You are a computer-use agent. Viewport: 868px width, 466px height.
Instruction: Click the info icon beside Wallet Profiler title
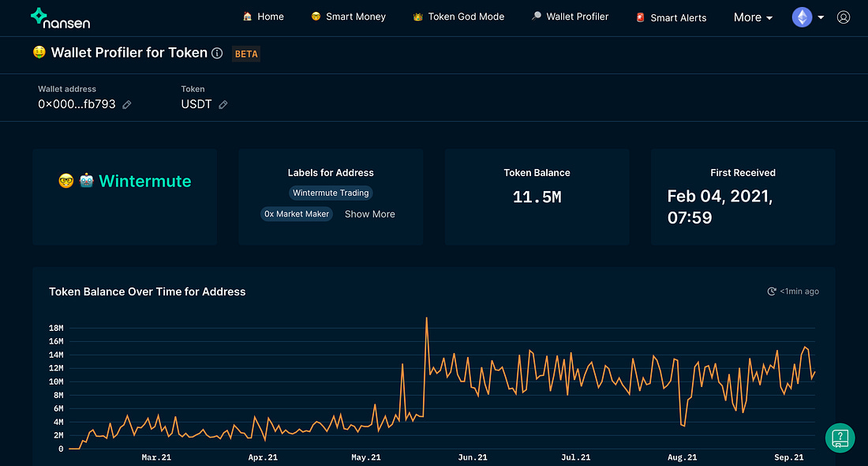[217, 53]
